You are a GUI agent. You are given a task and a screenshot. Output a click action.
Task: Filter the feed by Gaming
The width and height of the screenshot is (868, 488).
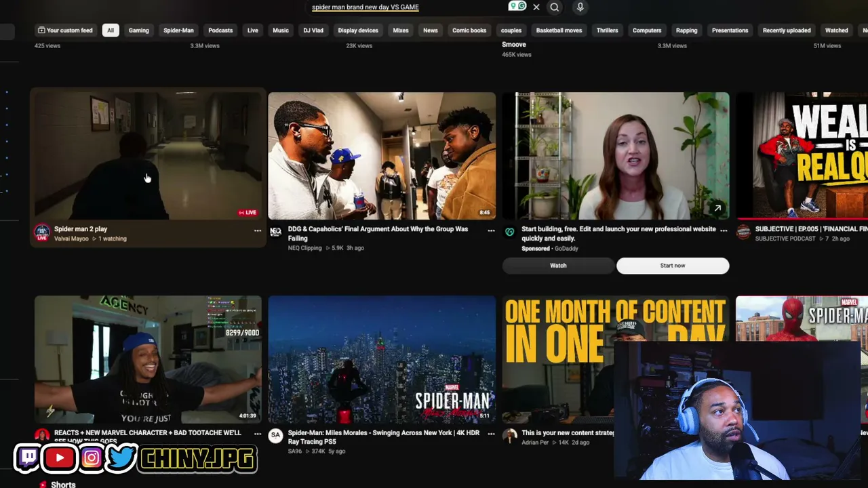pos(139,30)
